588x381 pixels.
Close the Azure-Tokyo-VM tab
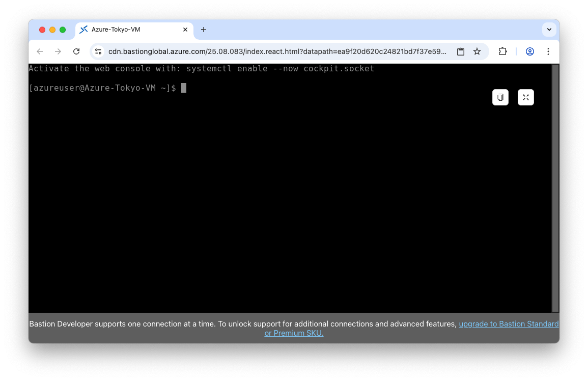(185, 30)
